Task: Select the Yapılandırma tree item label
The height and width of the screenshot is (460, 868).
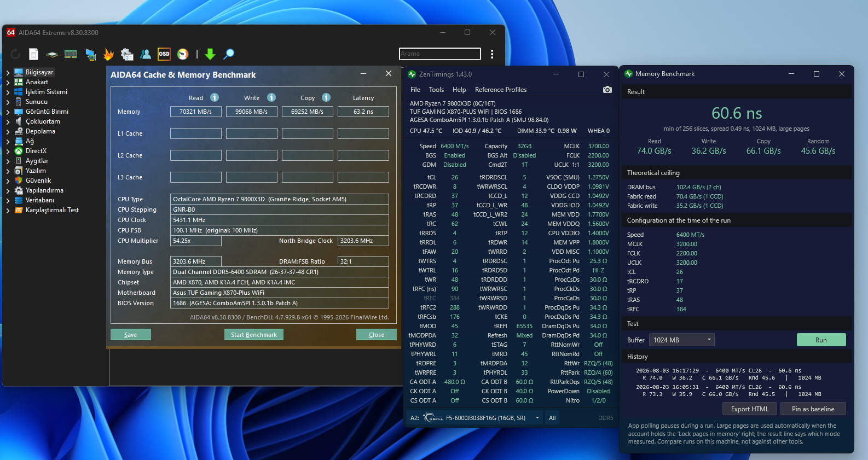Action: coord(44,190)
